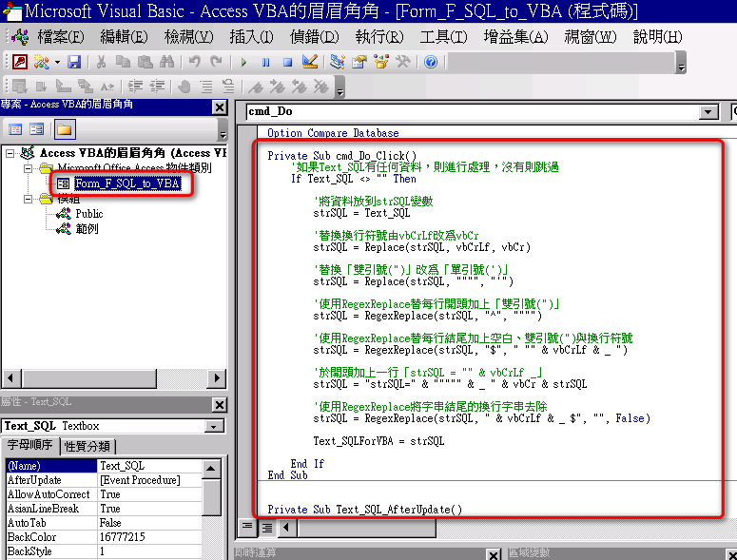Open Help with the blue question-mark icon
The height and width of the screenshot is (560, 737).
click(431, 62)
